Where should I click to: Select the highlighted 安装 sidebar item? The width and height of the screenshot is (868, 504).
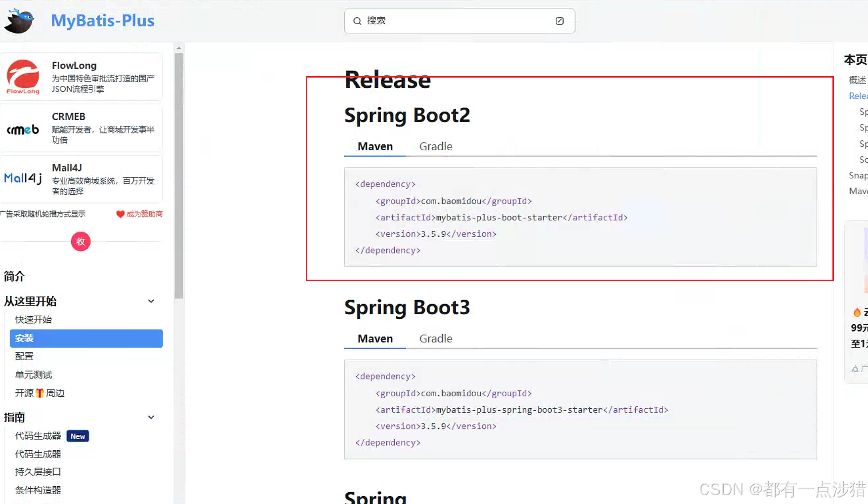click(x=86, y=338)
